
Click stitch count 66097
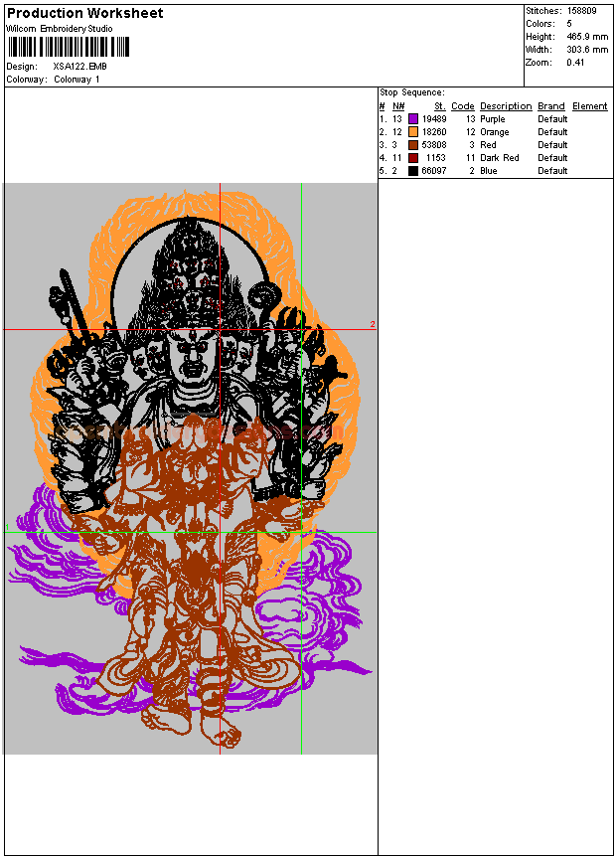tap(434, 170)
